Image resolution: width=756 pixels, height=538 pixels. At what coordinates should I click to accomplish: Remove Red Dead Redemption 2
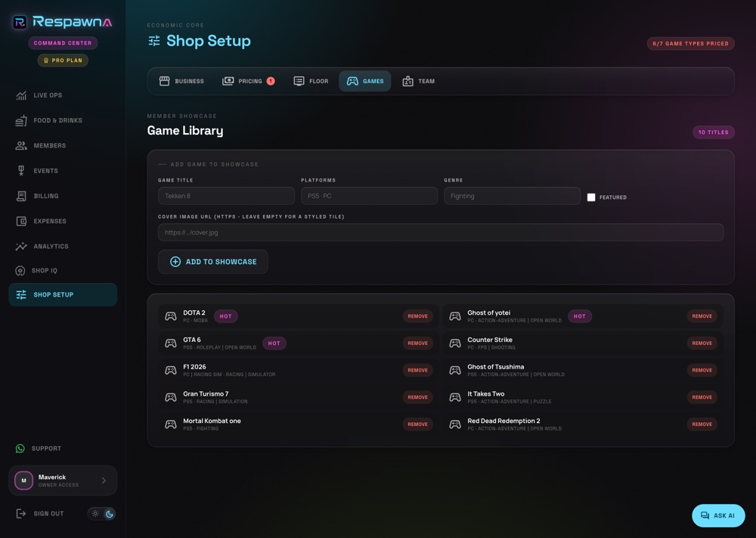coord(702,424)
